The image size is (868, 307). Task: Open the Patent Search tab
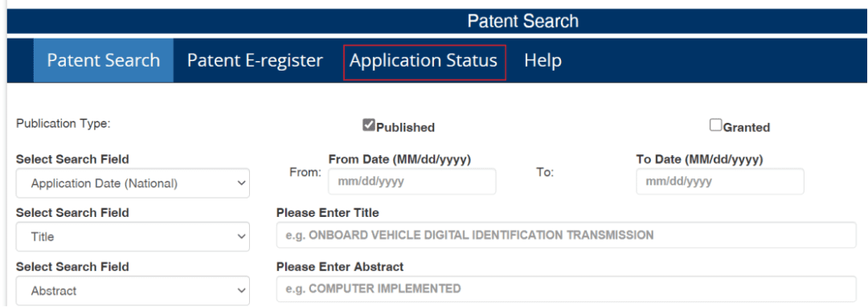coord(104,60)
